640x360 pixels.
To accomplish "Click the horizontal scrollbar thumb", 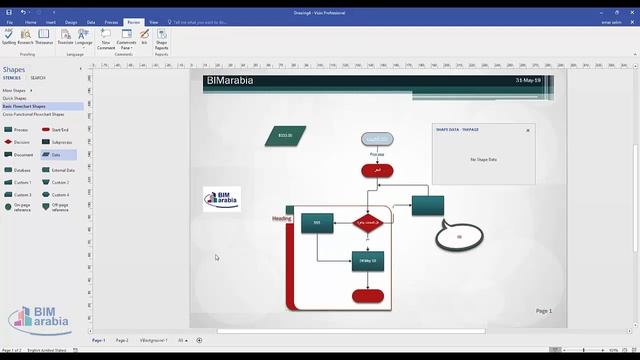I will click(351, 331).
